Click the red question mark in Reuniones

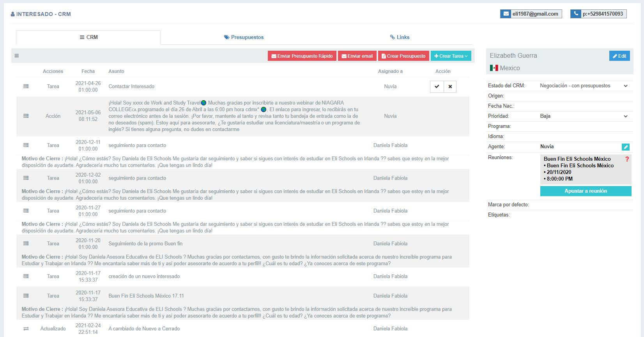pyautogui.click(x=627, y=159)
